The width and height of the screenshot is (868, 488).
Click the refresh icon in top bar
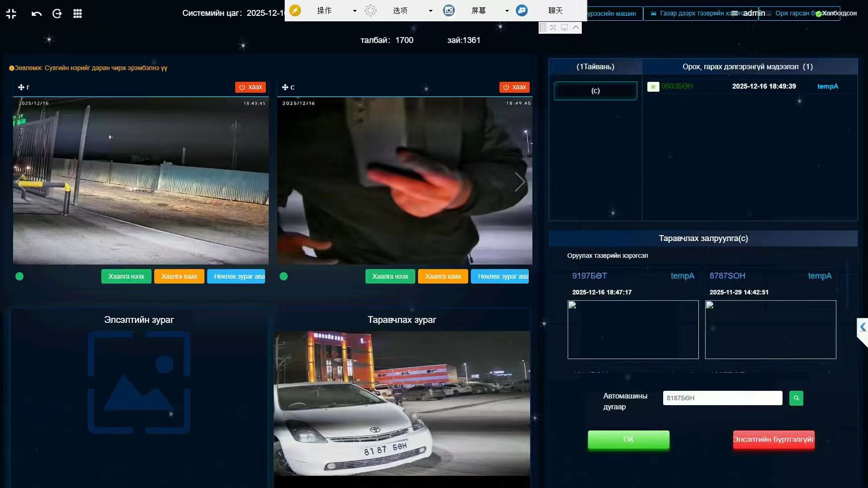pos(57,14)
